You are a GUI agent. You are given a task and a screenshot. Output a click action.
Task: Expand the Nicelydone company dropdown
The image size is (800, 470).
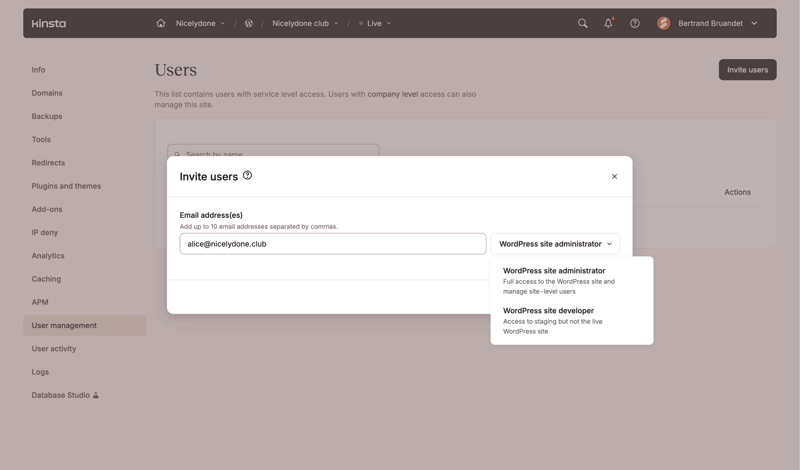[200, 23]
